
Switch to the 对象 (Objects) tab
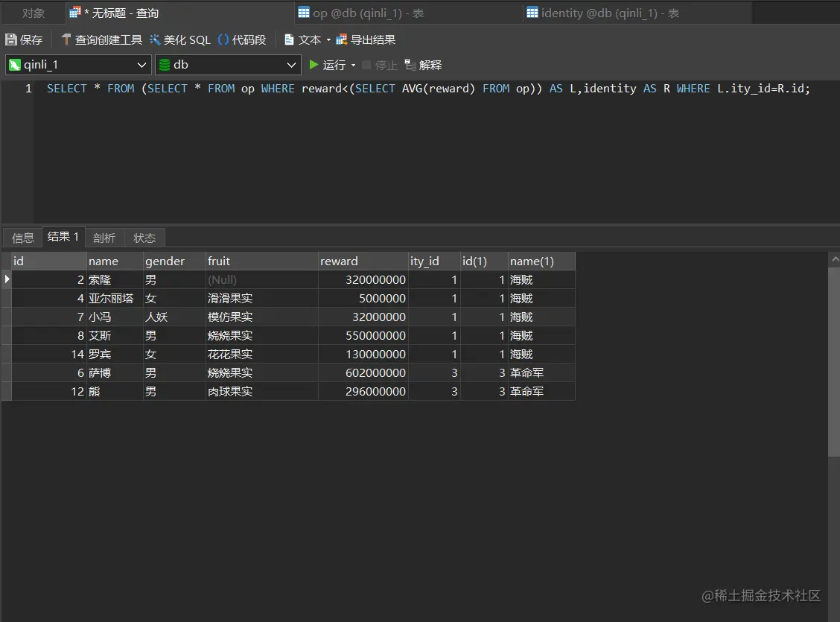[34, 13]
